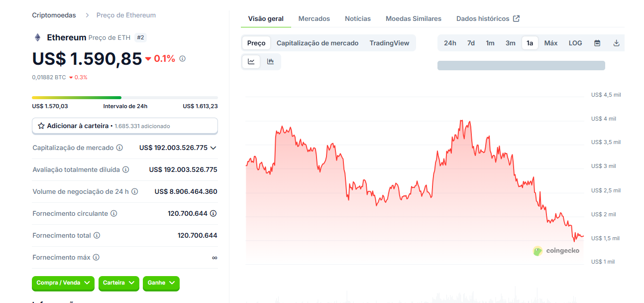Select the Máx time range
644x303 pixels.
[x=551, y=43]
